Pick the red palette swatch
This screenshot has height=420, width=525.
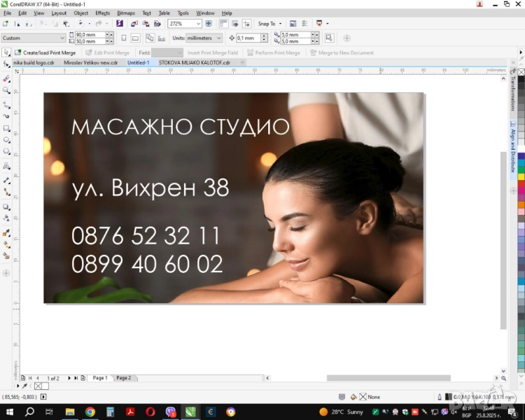click(521, 183)
